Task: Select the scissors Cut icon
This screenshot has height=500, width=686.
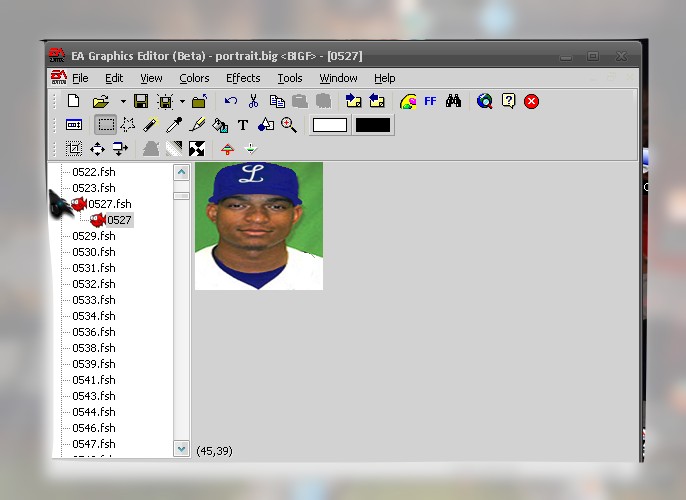Action: coord(253,101)
